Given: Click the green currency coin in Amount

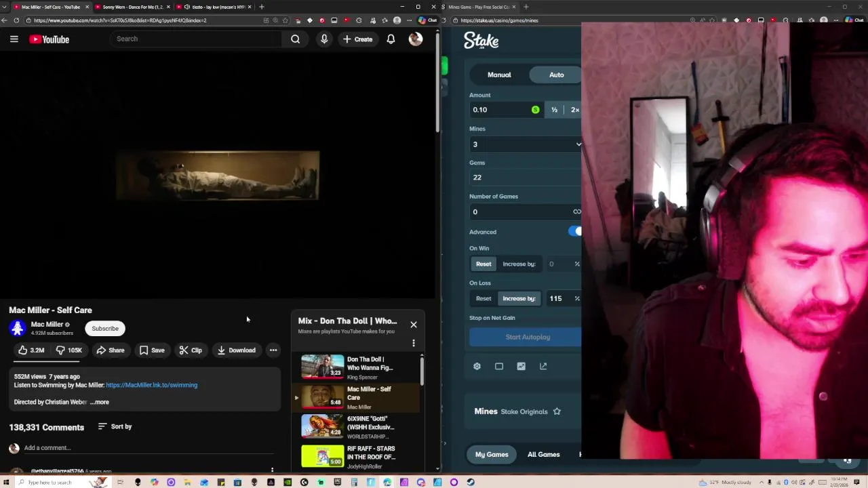Looking at the screenshot, I should click(536, 110).
